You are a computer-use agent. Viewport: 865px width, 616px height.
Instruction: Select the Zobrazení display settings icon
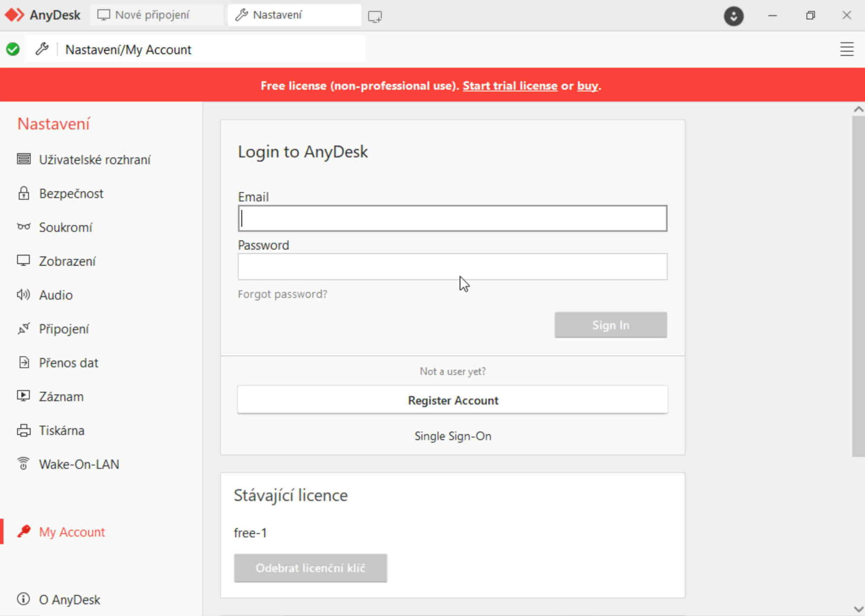(23, 261)
